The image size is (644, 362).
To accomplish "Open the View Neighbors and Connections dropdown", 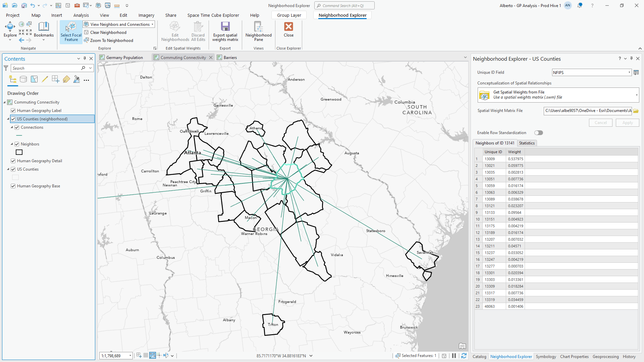I will tap(152, 24).
